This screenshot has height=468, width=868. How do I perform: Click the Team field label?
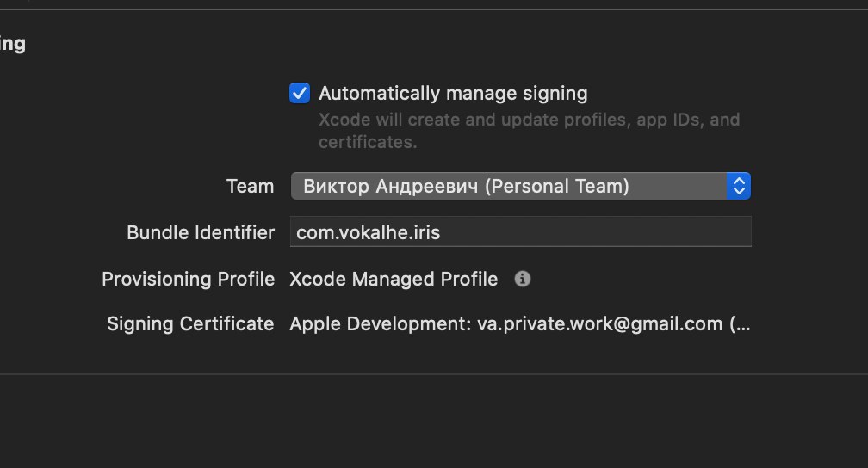tap(250, 187)
